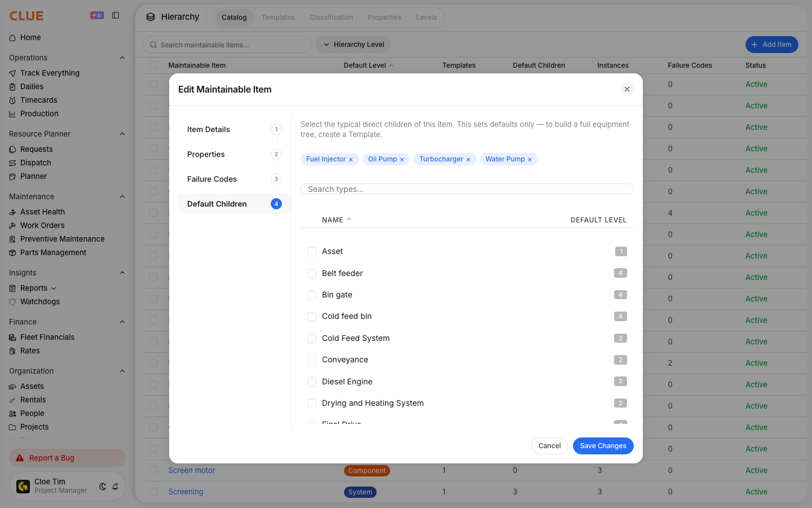
Task: Go to Properties step in dialog
Action: [234, 154]
